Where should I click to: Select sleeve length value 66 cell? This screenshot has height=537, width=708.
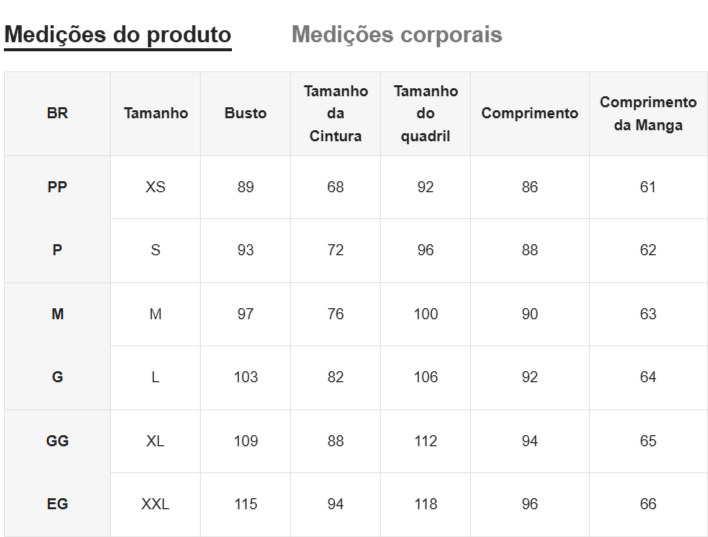pyautogui.click(x=648, y=504)
